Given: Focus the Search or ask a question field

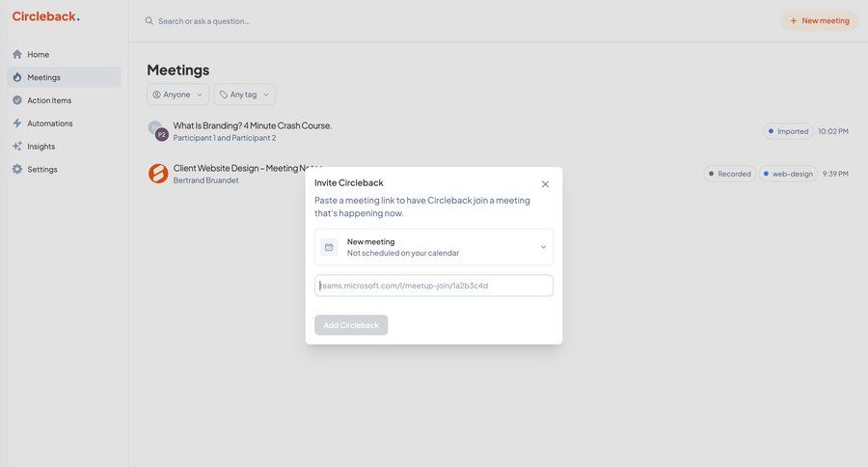Looking at the screenshot, I should click(x=203, y=21).
